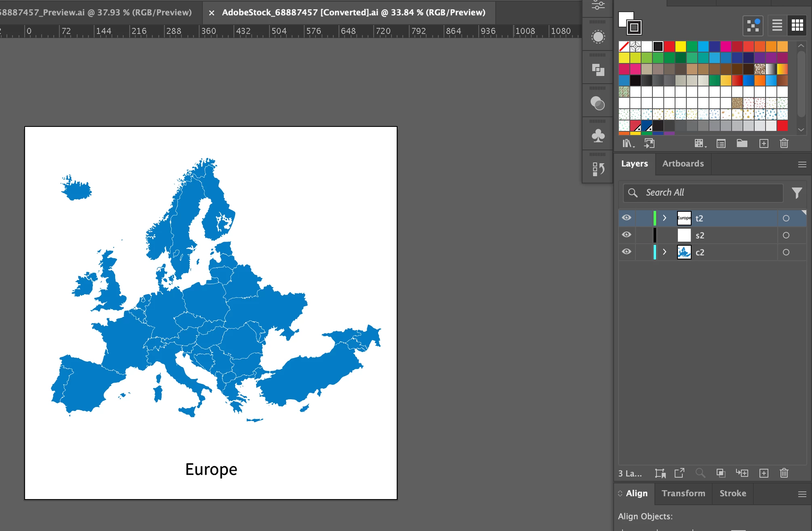Open the Symbols panel club icon
Image resolution: width=812 pixels, height=531 pixels.
tap(598, 136)
